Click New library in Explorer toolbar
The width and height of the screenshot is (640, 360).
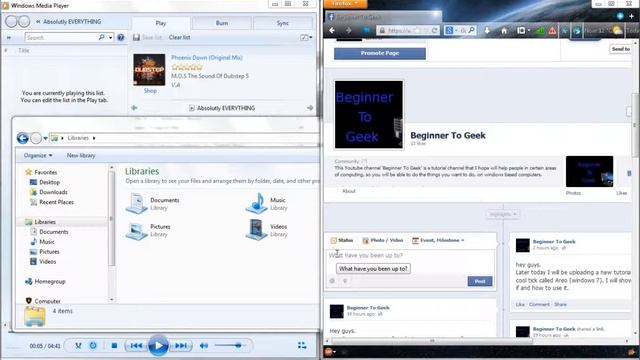click(x=81, y=156)
